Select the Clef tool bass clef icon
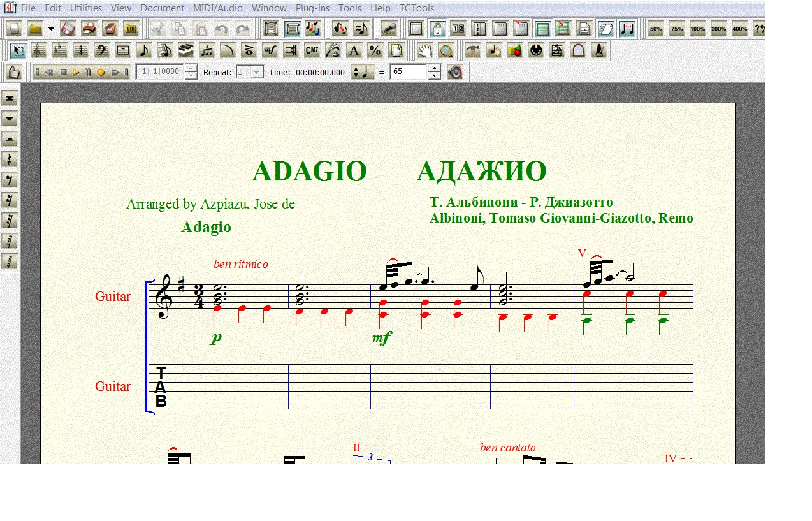 pyautogui.click(x=101, y=50)
